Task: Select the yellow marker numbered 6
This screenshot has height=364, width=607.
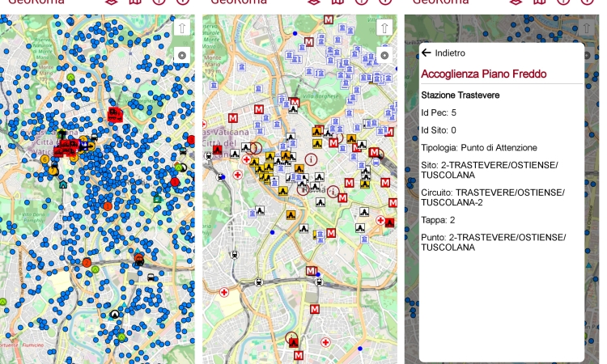Action: point(45,159)
